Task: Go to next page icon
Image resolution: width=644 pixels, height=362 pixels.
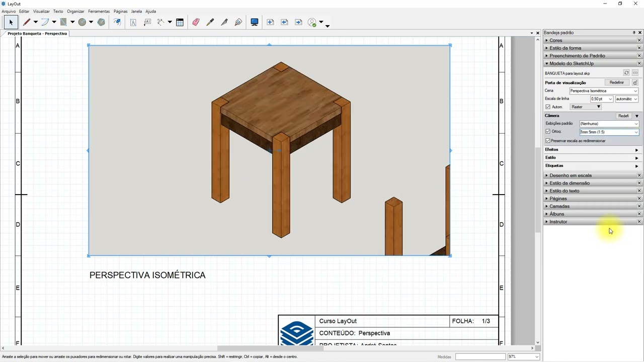Action: coord(298,22)
